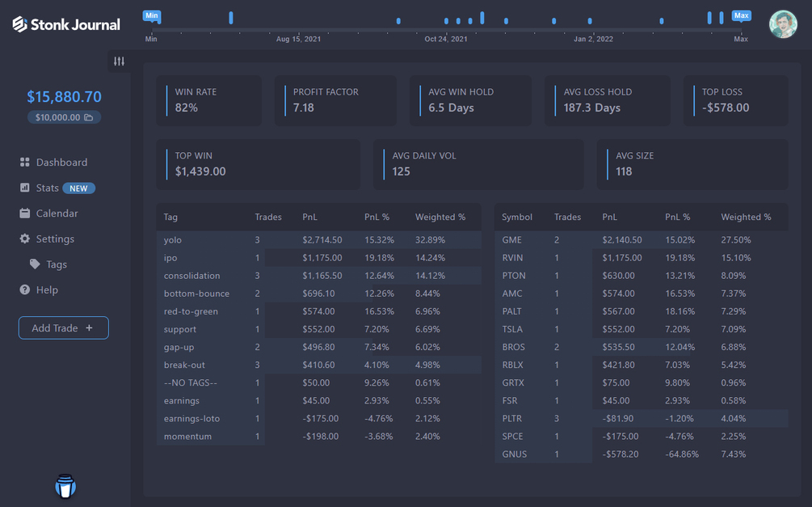Sort the symbol table by Symbol header
The height and width of the screenshot is (507, 812).
point(517,217)
